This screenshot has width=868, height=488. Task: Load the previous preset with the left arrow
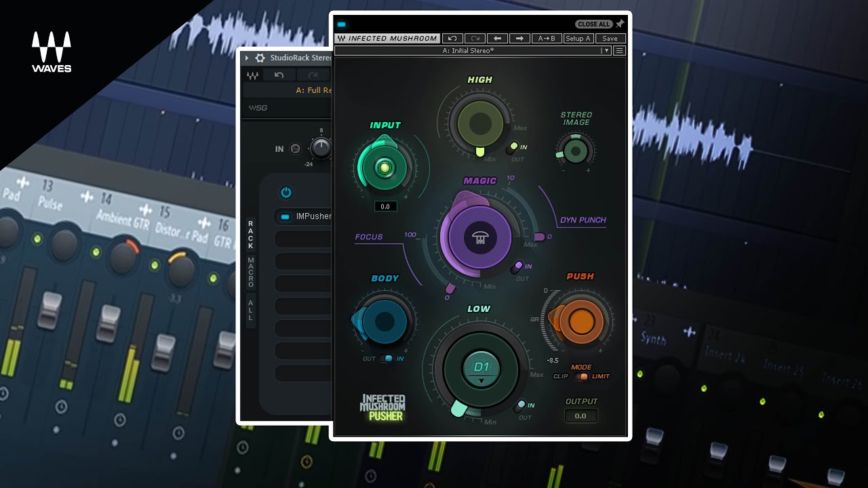[497, 39]
